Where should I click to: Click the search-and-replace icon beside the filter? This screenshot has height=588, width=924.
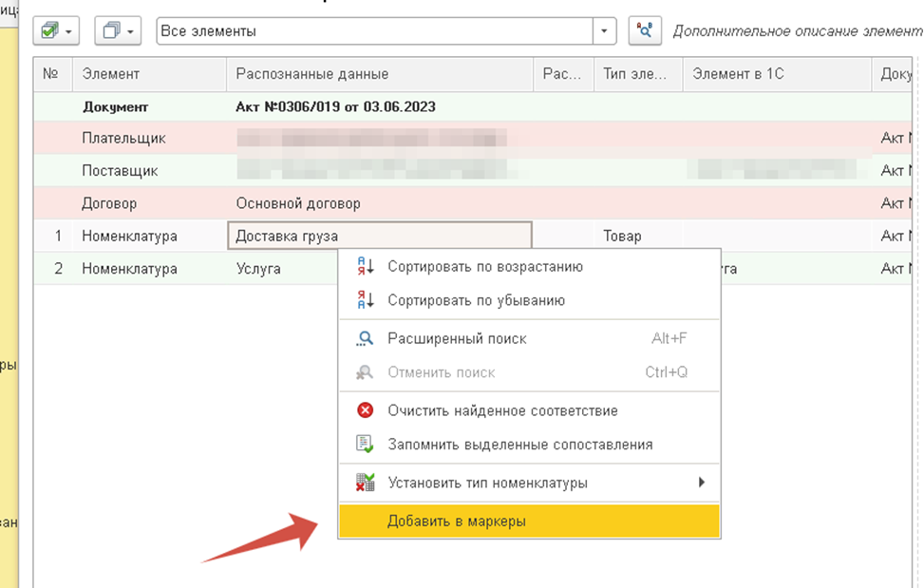(x=645, y=30)
